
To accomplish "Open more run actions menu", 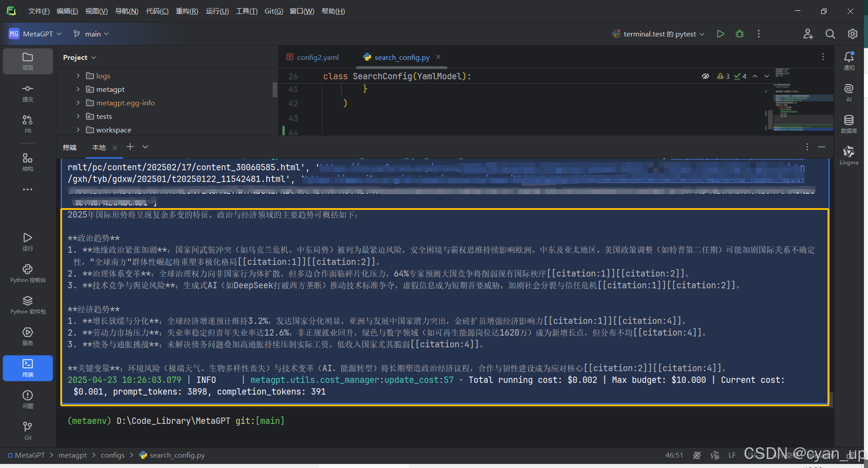I will [x=759, y=34].
